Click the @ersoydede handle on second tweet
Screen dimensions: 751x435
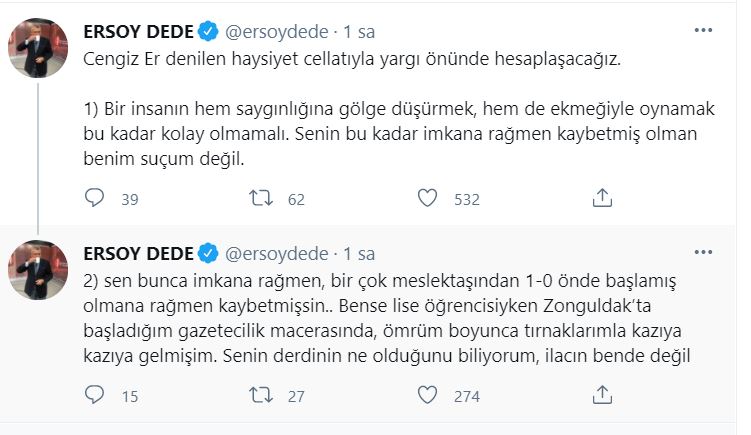(273, 251)
